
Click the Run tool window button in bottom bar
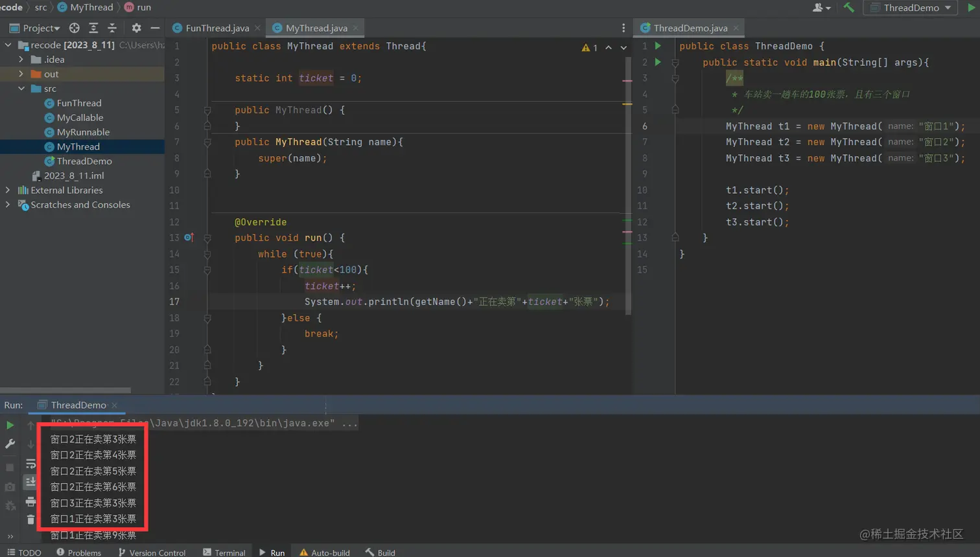coord(272,552)
